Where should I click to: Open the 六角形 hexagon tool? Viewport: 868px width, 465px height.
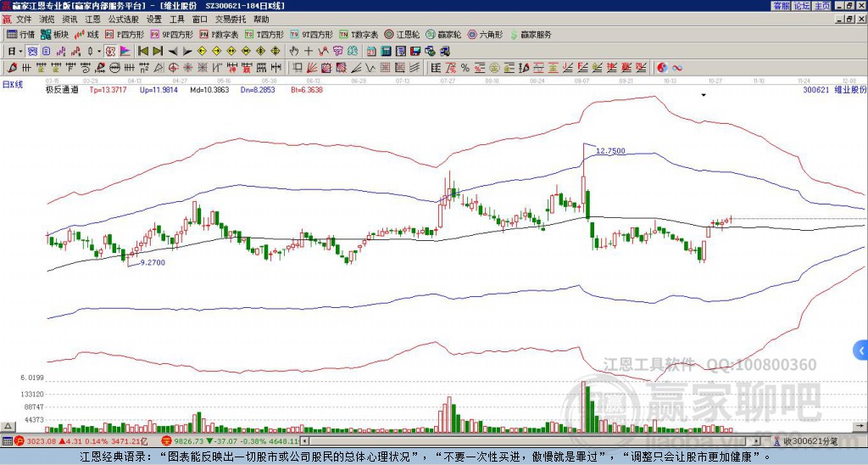point(485,34)
